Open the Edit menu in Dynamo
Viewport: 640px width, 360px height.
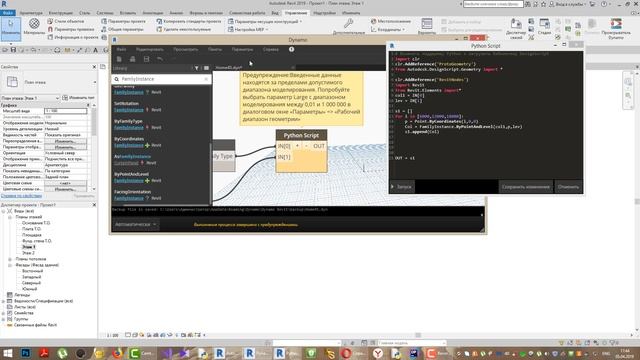pos(150,49)
